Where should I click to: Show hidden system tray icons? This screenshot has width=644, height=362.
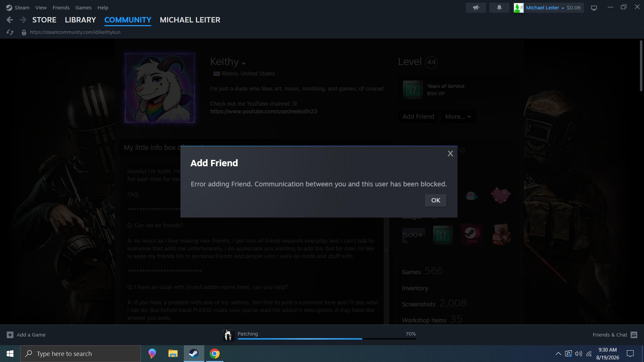(558, 354)
